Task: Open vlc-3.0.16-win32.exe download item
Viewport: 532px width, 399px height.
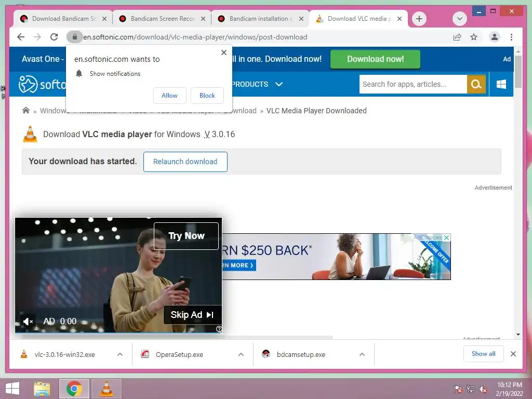Action: pyautogui.click(x=64, y=354)
